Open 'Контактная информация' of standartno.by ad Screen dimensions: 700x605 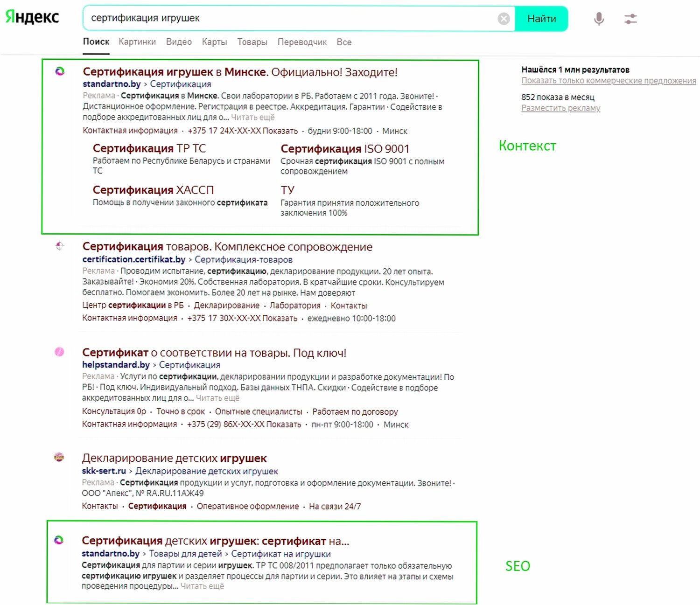click(x=130, y=131)
